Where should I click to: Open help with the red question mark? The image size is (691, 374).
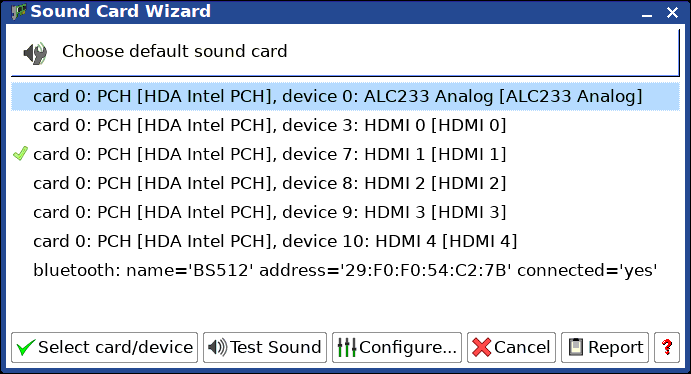(667, 348)
